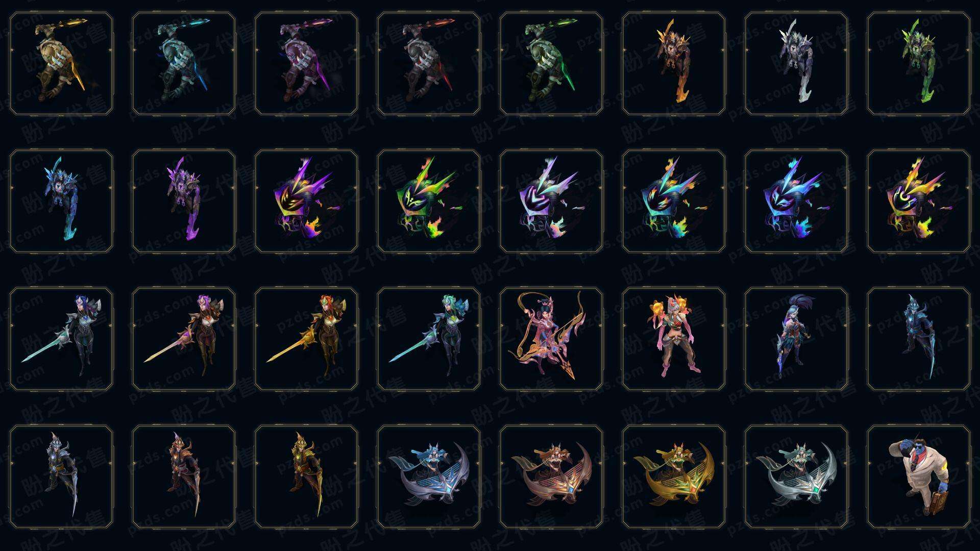
Task: Pick the purple blade-wielder chroma in top row
Action: [x=306, y=63]
